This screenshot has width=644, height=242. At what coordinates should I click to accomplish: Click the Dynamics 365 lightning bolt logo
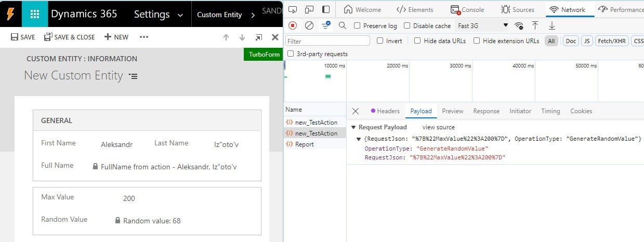10,14
